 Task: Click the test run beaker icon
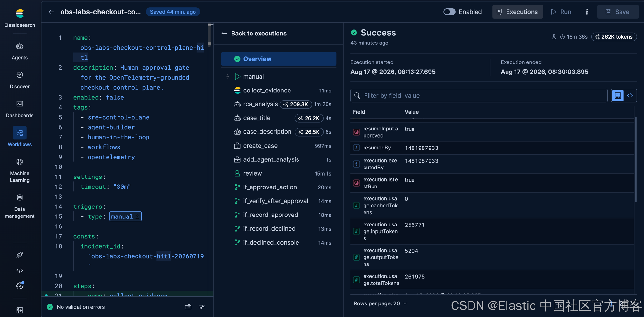554,37
